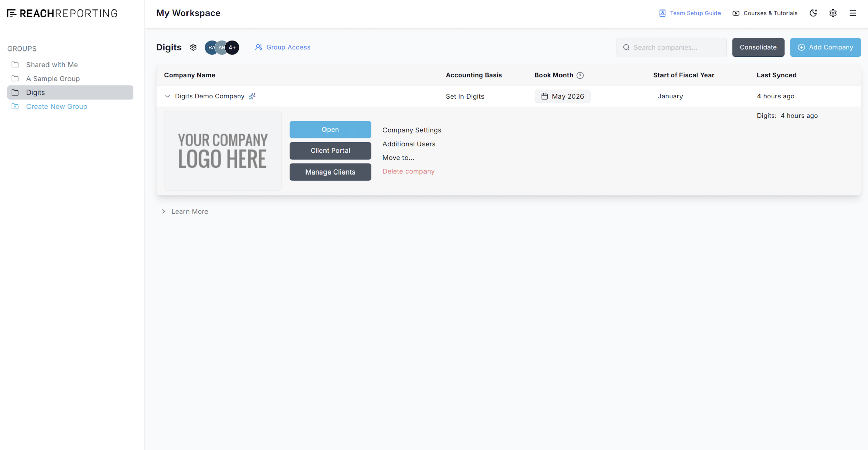Click the Accounting Basis column header

click(474, 75)
